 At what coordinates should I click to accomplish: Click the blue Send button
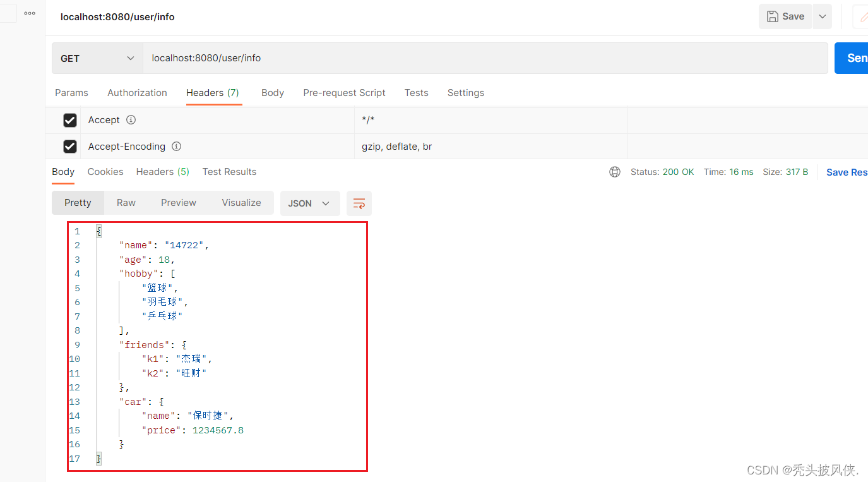[852, 58]
